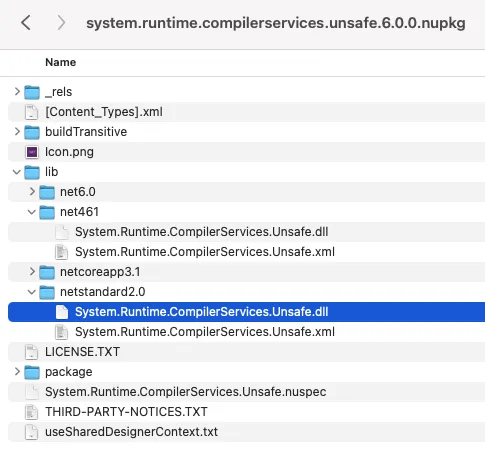
Task: Expand the netcoreapp3.1 folder
Action: pos(32,272)
